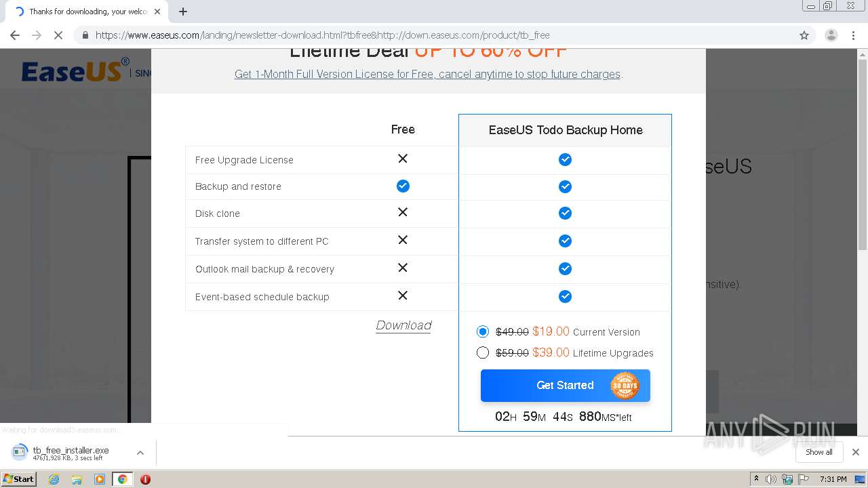Viewport: 868px width, 488px height.
Task: Close the downloads bar
Action: 855,452
